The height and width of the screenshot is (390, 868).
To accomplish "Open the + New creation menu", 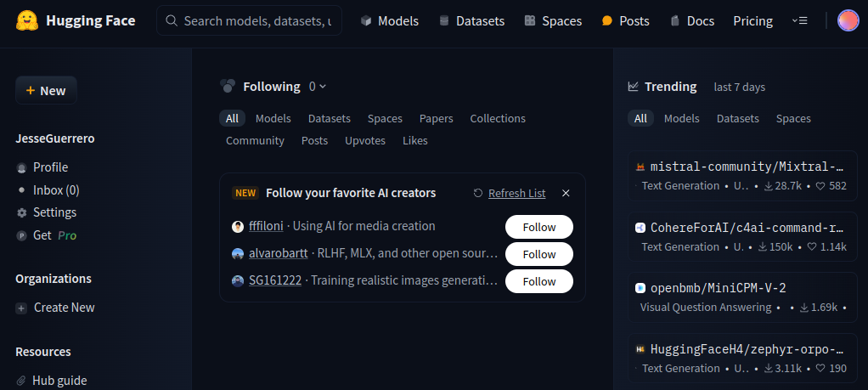I will coord(46,90).
